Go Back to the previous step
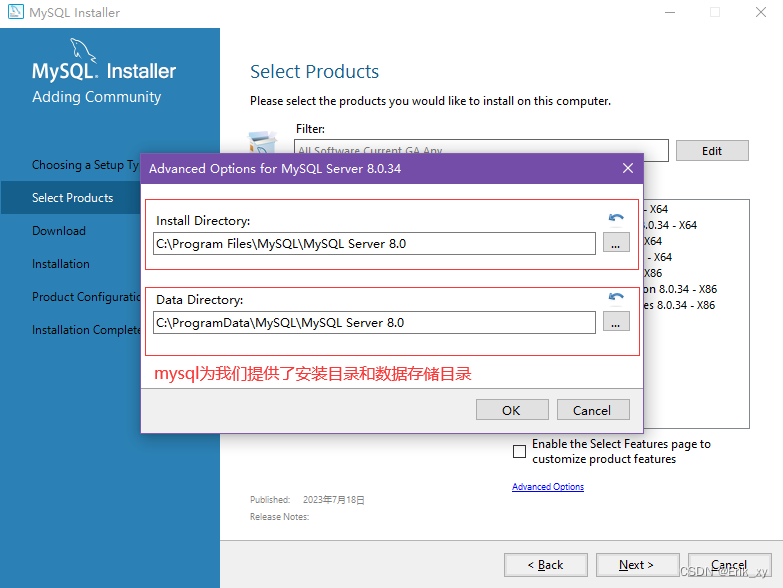 pos(546,565)
